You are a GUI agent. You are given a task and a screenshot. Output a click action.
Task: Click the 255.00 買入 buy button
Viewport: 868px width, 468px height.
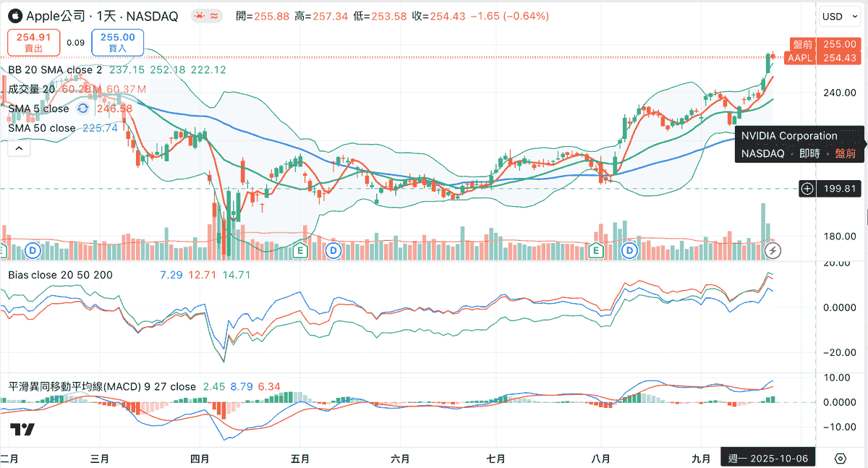pyautogui.click(x=118, y=42)
